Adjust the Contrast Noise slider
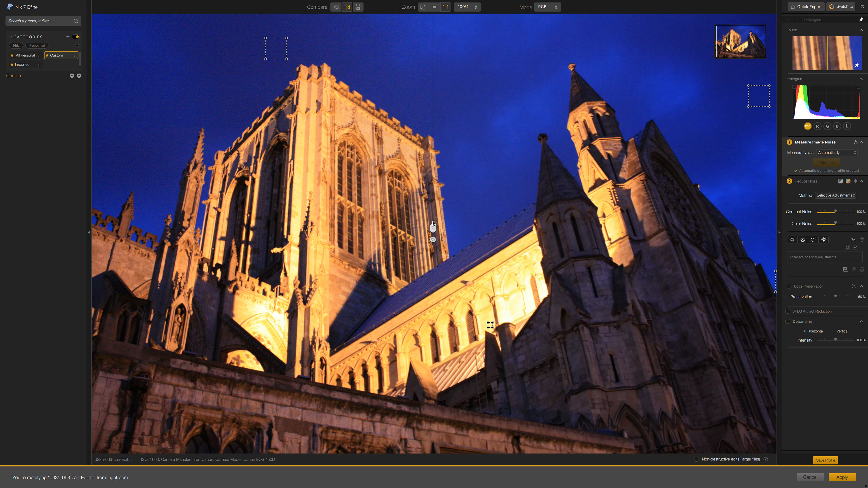The image size is (868, 488). coord(835,211)
